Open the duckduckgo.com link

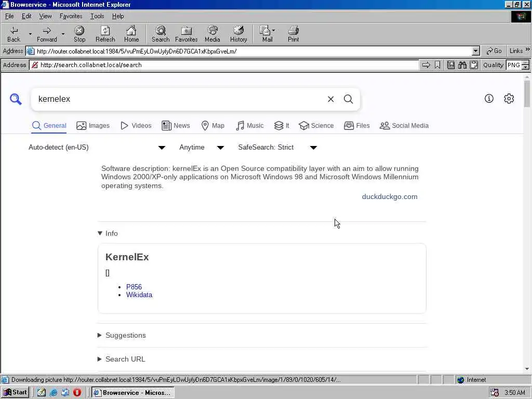coord(390,197)
